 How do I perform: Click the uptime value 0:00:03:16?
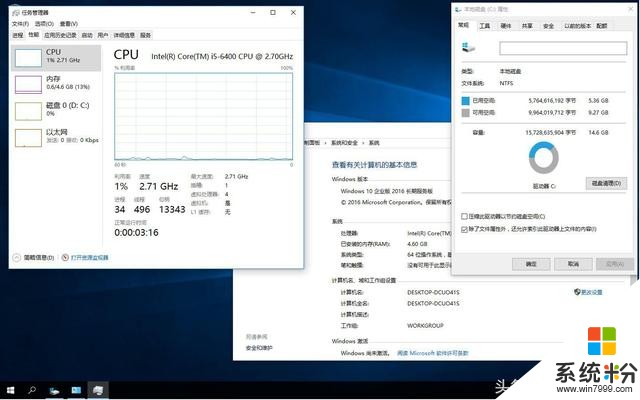(x=136, y=233)
